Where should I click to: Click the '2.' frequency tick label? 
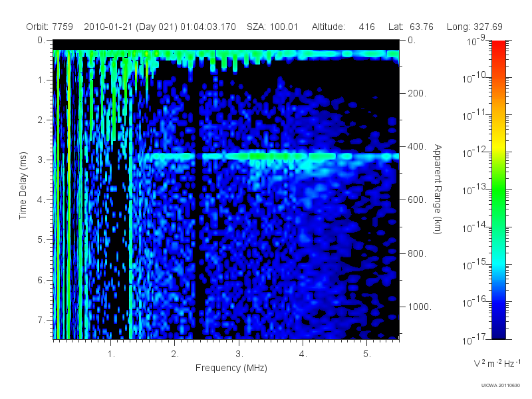(x=175, y=354)
